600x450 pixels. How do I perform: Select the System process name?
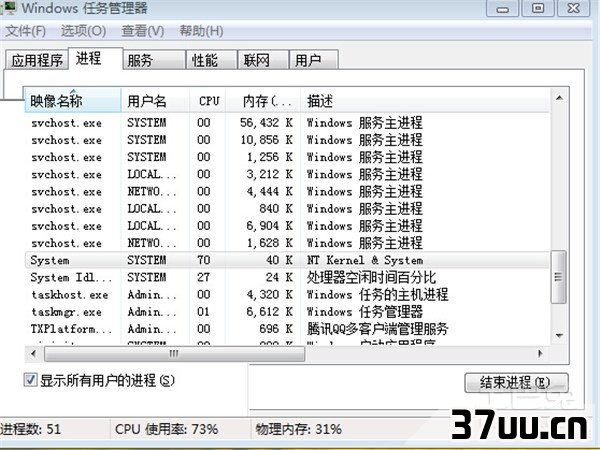pos(50,260)
